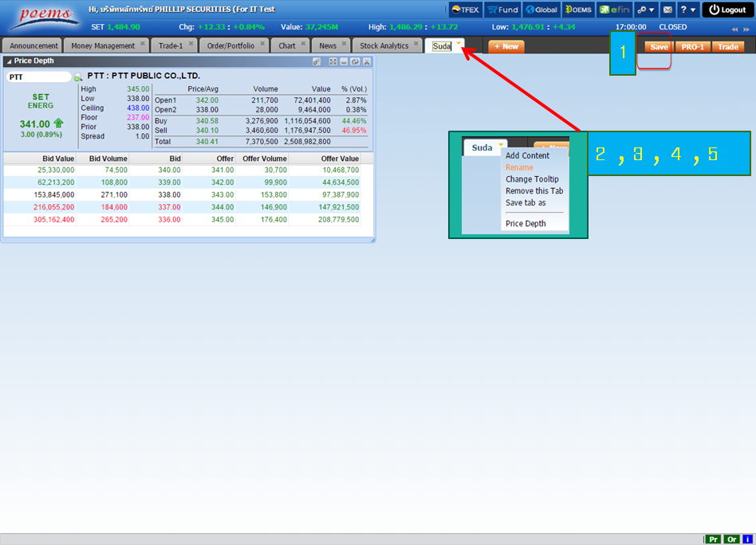756x545 pixels.
Task: Open the mail envelope icon
Action: [667, 10]
